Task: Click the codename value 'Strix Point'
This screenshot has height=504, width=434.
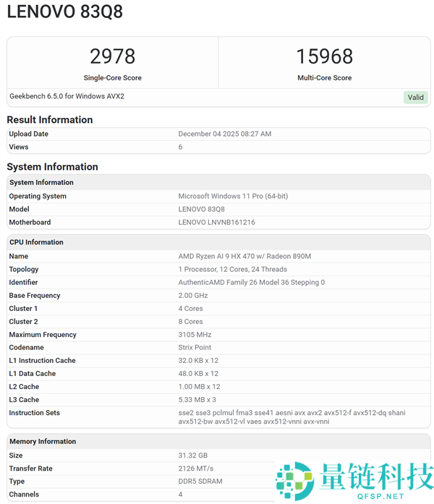Action: [x=195, y=348]
